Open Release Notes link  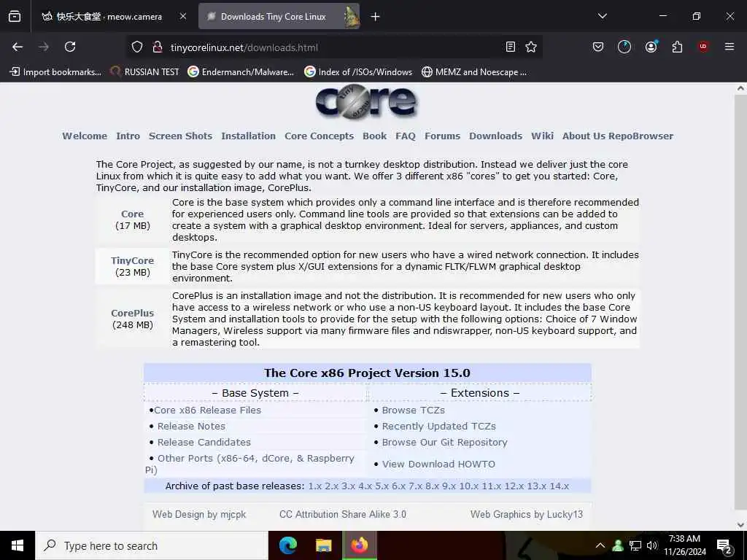pos(192,426)
